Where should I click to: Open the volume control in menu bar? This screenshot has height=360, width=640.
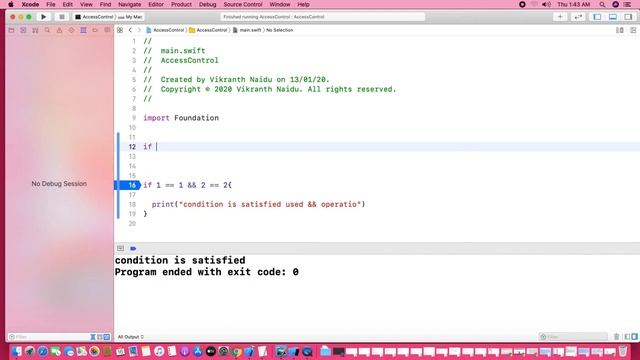[x=546, y=4]
